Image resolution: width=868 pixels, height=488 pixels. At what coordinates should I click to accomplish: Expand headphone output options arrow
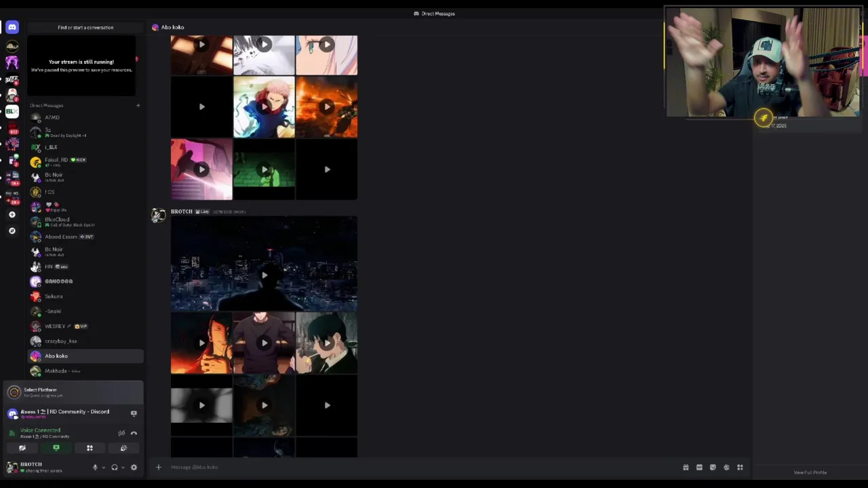point(123,467)
